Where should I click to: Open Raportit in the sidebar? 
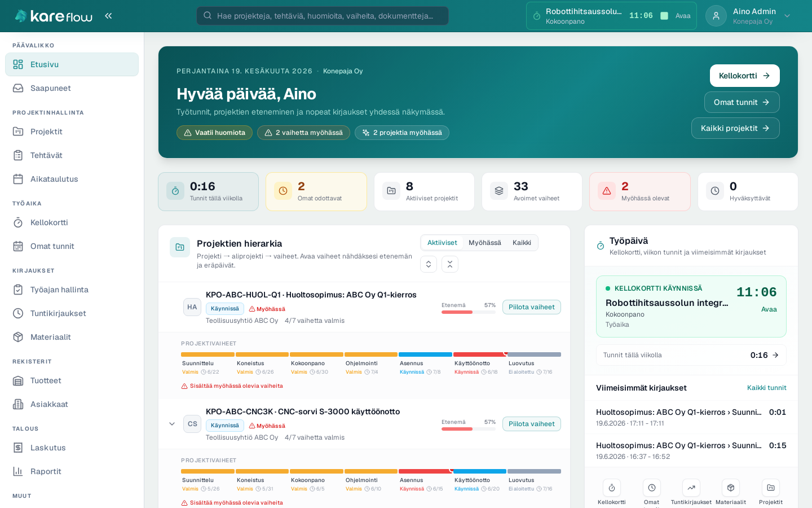click(72, 471)
